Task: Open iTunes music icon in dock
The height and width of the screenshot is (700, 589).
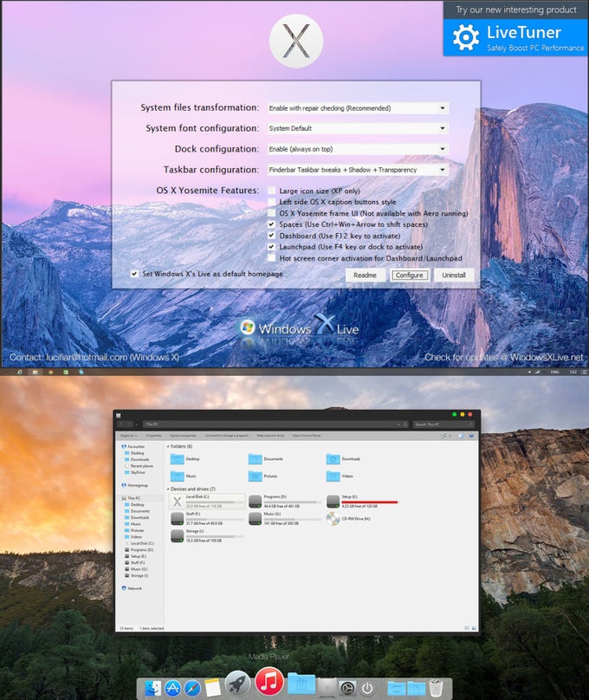Action: coord(269,681)
